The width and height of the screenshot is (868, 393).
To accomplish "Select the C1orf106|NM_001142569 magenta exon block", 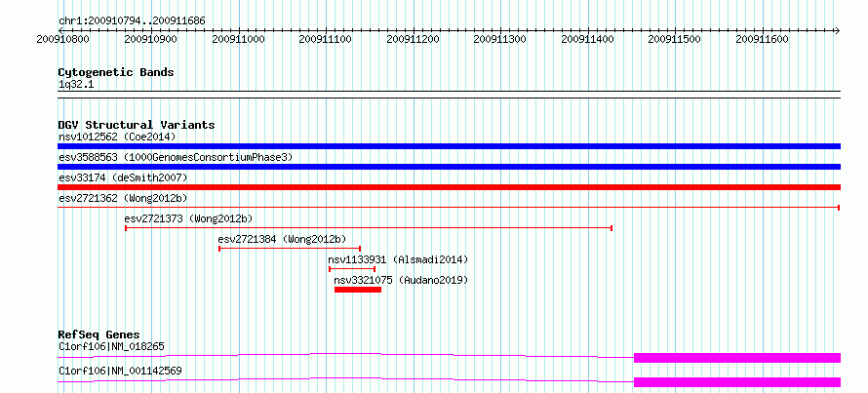I will (737, 382).
